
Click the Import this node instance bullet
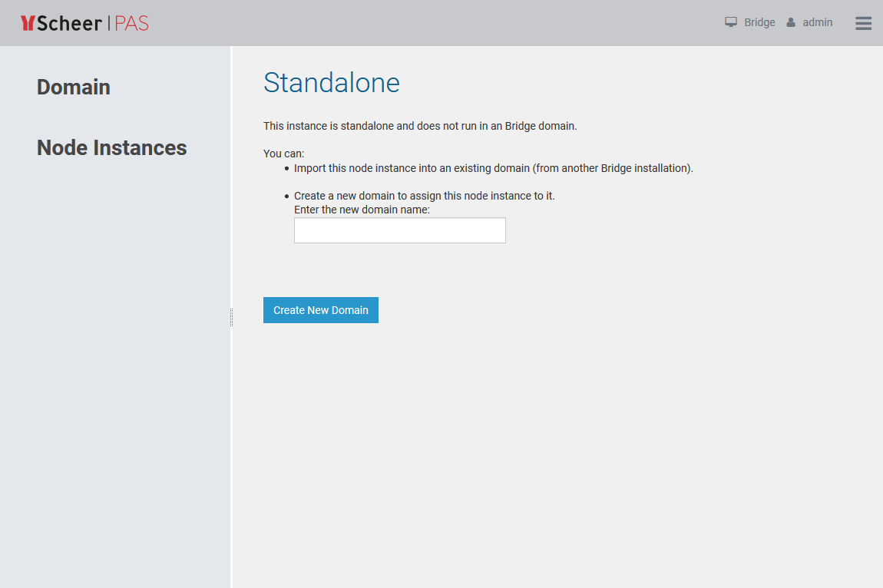click(x=493, y=168)
